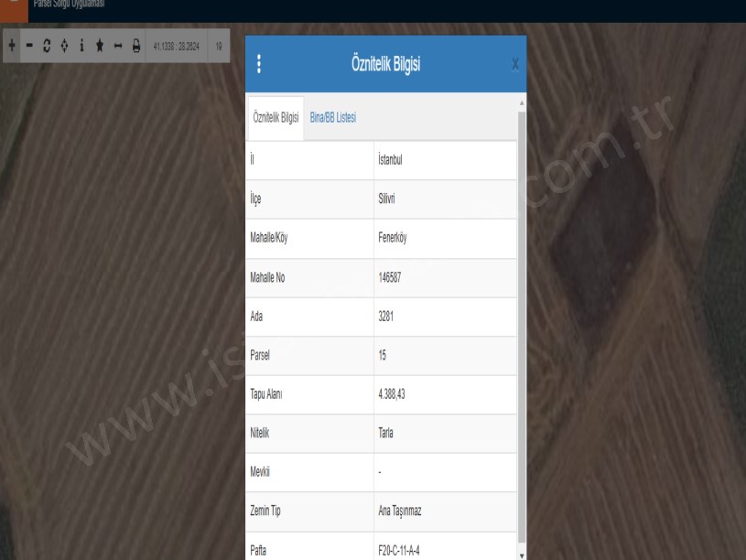746x560 pixels.
Task: Open the three-dot menu in dialog header
Action: tap(259, 64)
